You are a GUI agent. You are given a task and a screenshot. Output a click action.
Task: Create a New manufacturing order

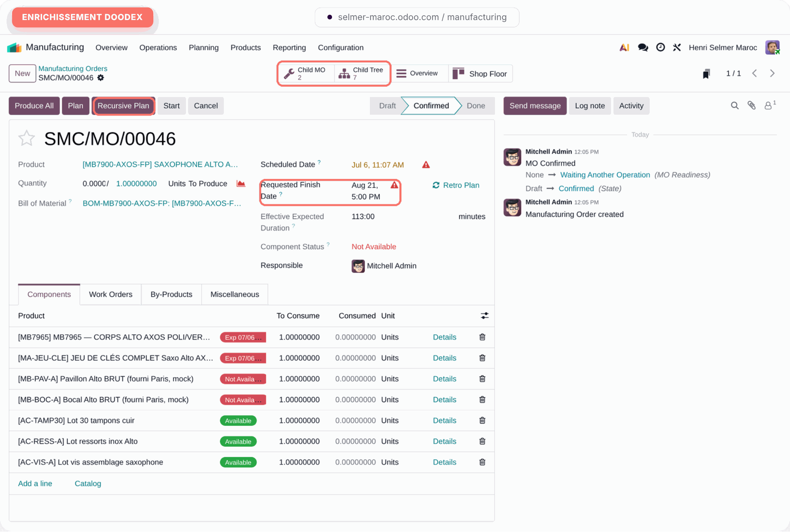[22, 73]
